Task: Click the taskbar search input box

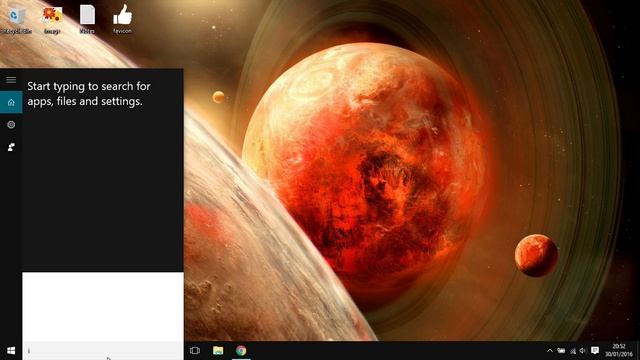Action: [x=103, y=351]
